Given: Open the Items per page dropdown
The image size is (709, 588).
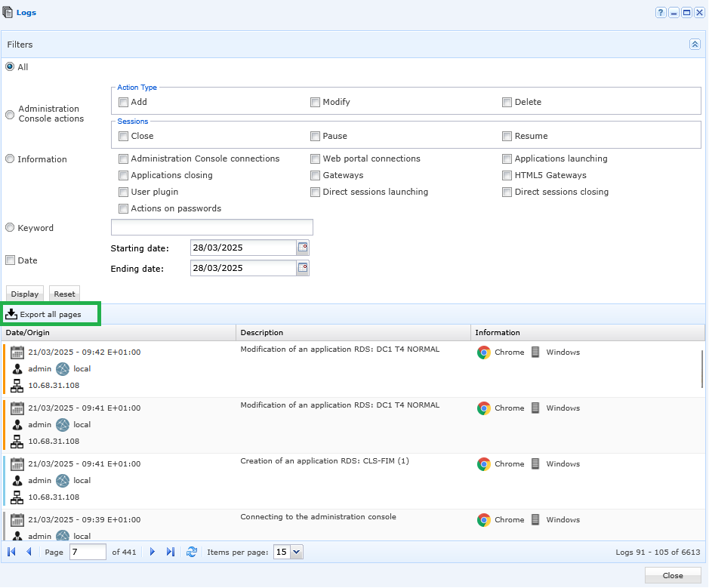Looking at the screenshot, I should [x=296, y=552].
